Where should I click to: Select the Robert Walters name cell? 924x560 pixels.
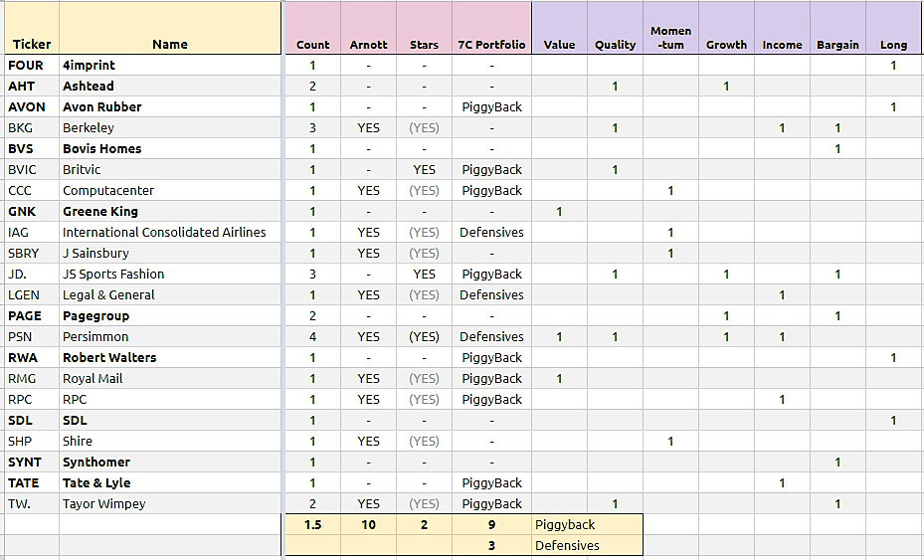170,358
